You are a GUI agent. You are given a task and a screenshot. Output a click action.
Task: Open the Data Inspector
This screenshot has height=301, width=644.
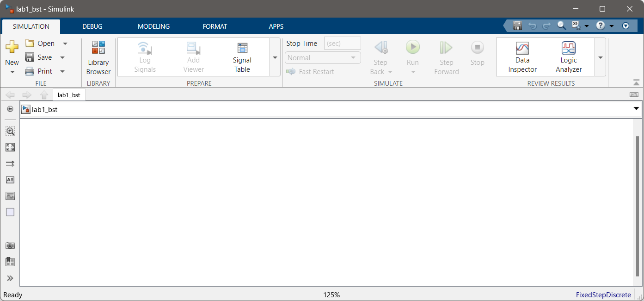click(522, 57)
